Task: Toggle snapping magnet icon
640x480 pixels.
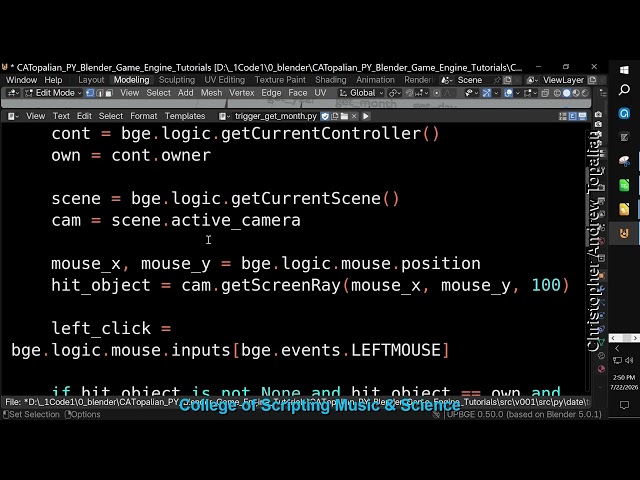Action: 409,93
